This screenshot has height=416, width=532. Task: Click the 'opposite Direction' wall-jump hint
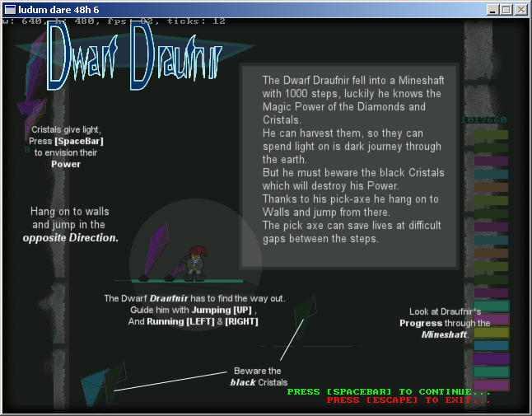[x=71, y=237]
